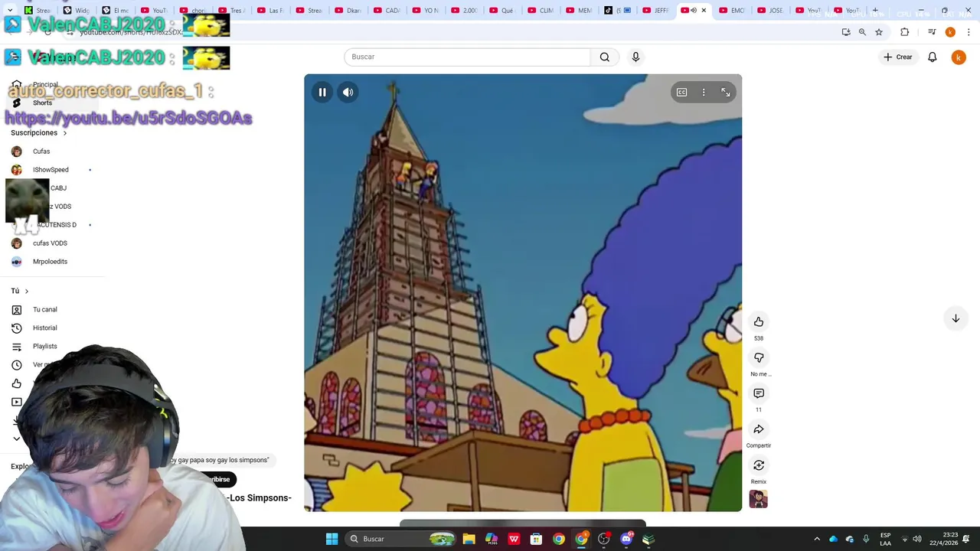Screen dimensions: 980x551
Task: Open Discord from taskbar
Action: click(x=626, y=539)
